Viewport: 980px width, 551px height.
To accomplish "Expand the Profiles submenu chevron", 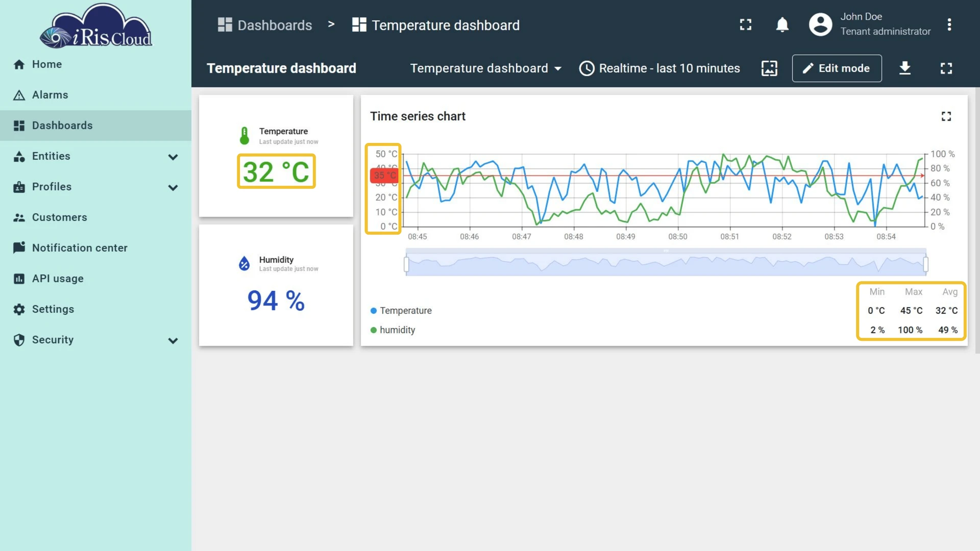I will point(173,187).
